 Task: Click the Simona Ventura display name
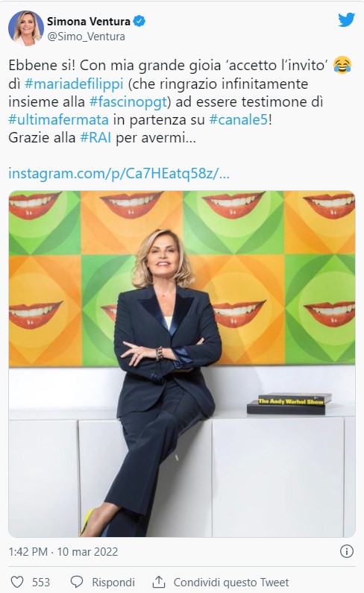point(89,21)
